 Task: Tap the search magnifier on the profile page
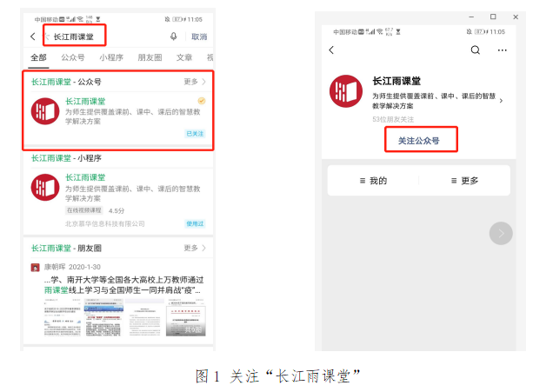(x=476, y=50)
